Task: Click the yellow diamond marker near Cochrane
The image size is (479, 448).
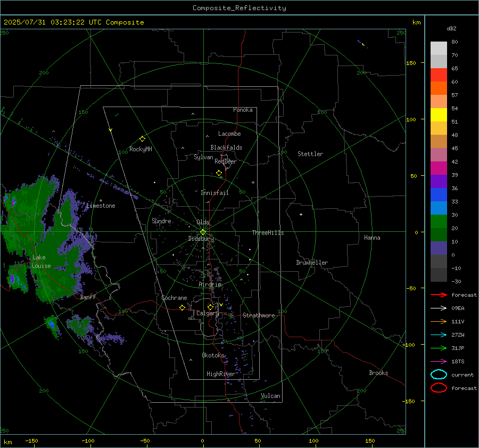Action: 183,307
